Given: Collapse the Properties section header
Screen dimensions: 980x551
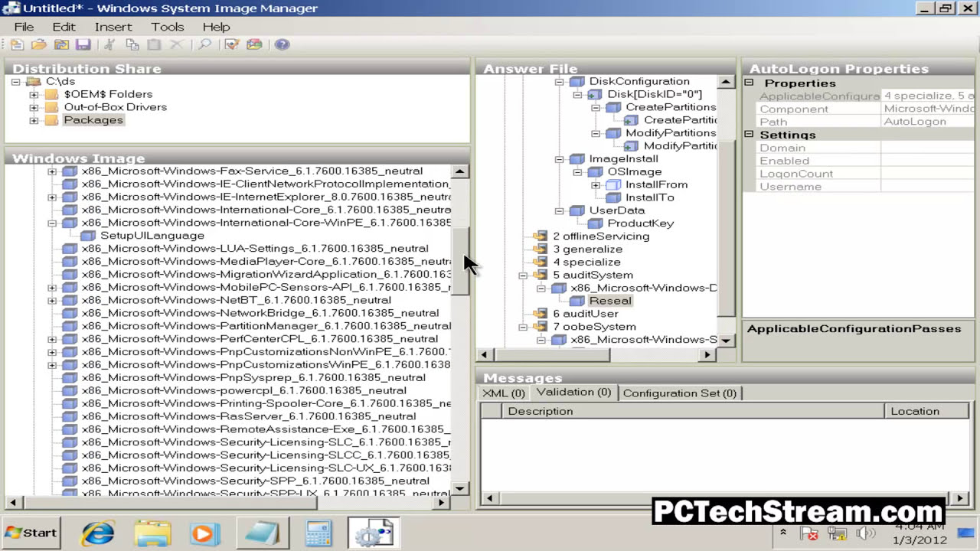Looking at the screenshot, I should tap(750, 83).
